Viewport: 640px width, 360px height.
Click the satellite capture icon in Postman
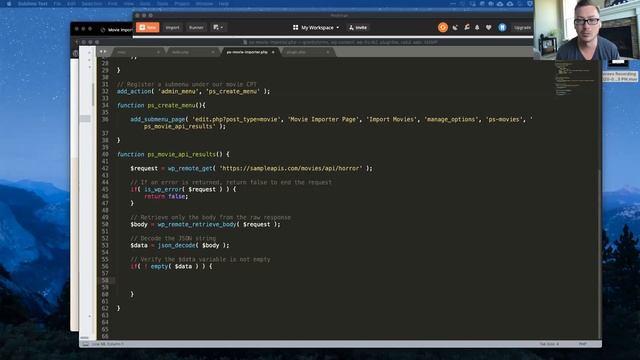coord(455,27)
